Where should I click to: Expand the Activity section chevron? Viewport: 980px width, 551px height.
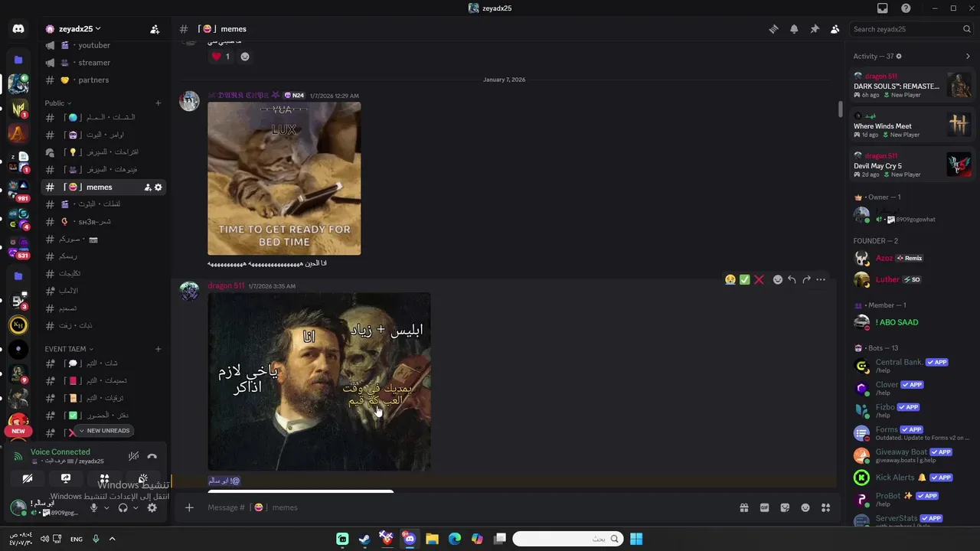968,57
